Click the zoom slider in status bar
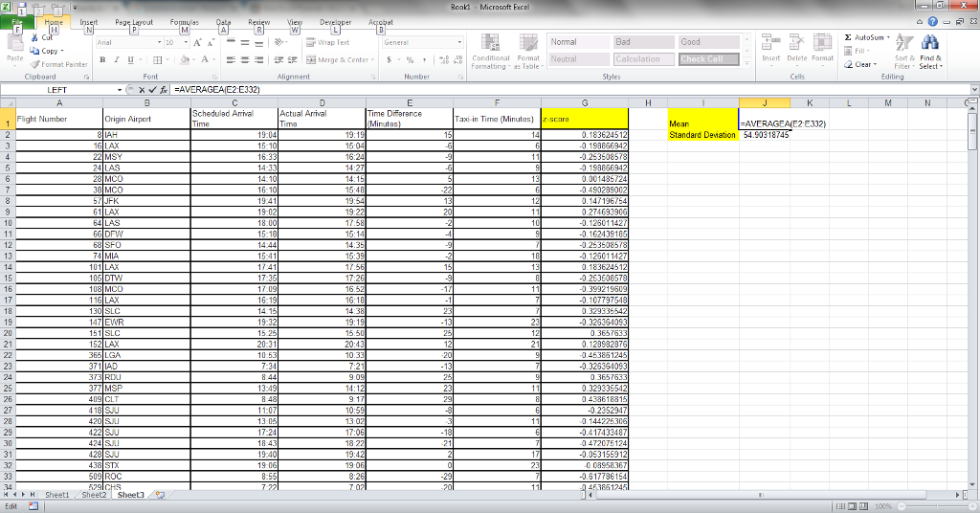The height and width of the screenshot is (513, 980). 937,506
